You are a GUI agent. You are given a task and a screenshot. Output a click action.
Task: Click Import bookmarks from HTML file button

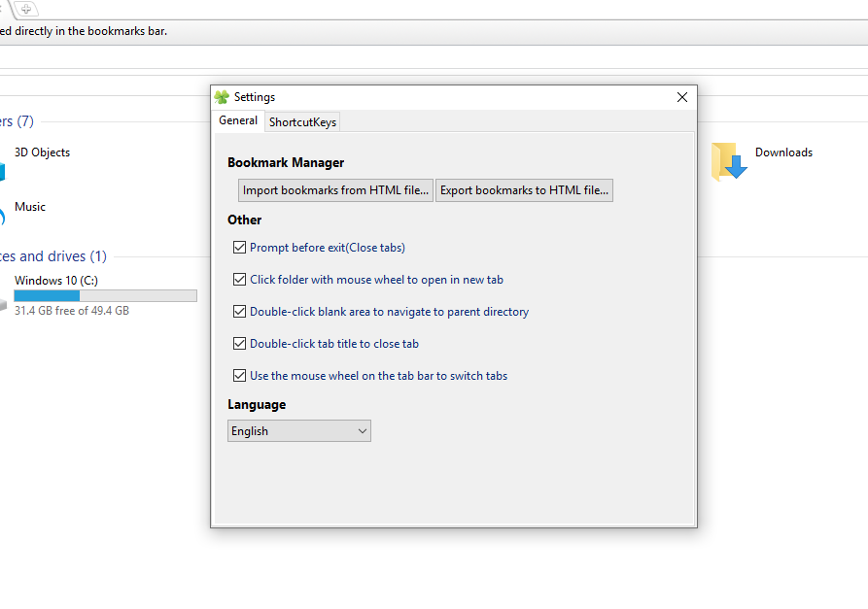click(336, 190)
